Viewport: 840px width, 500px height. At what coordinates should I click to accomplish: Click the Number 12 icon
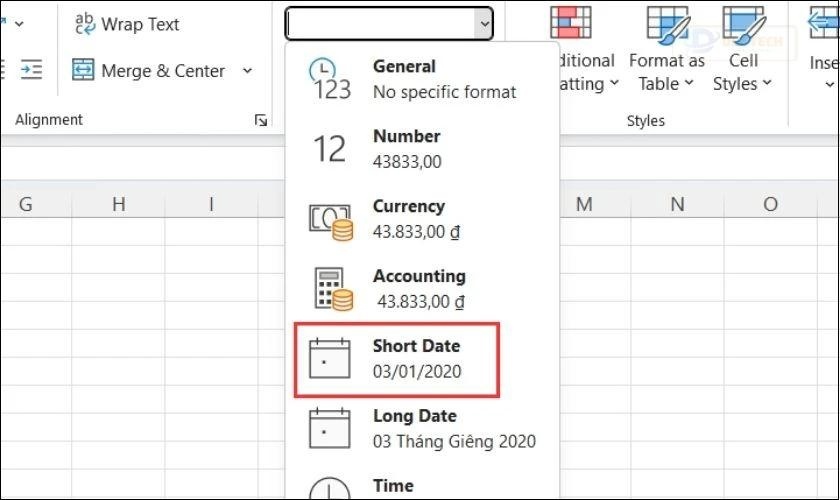click(x=329, y=149)
